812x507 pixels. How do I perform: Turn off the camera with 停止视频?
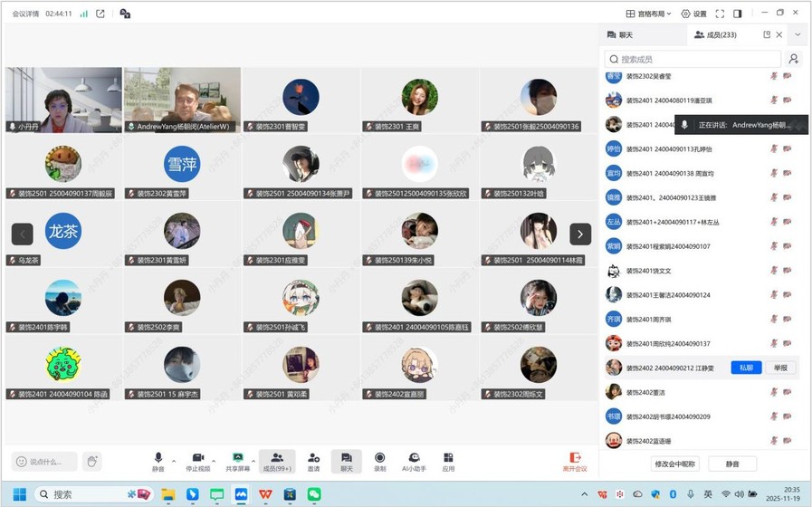pyautogui.click(x=197, y=461)
